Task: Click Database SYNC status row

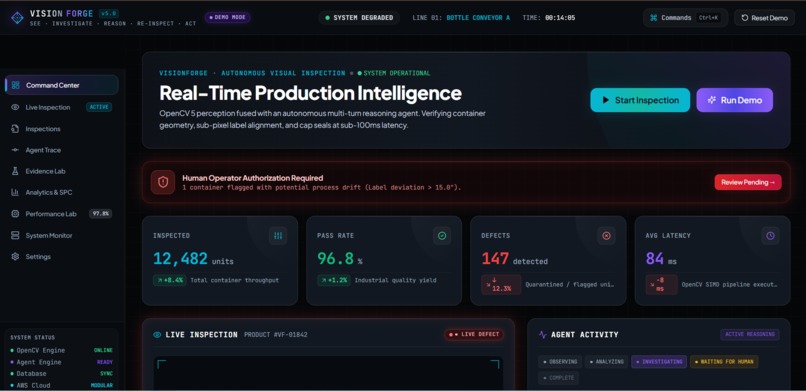Action: 62,374
